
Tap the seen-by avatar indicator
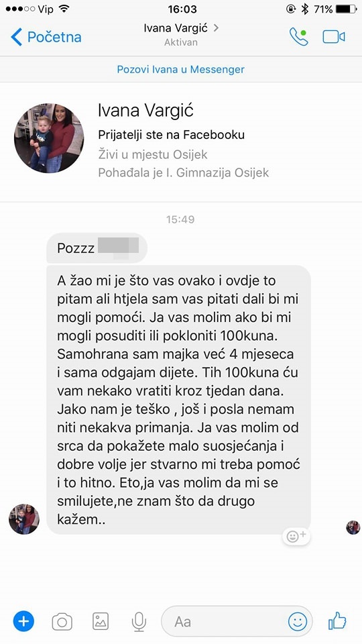[x=353, y=527]
